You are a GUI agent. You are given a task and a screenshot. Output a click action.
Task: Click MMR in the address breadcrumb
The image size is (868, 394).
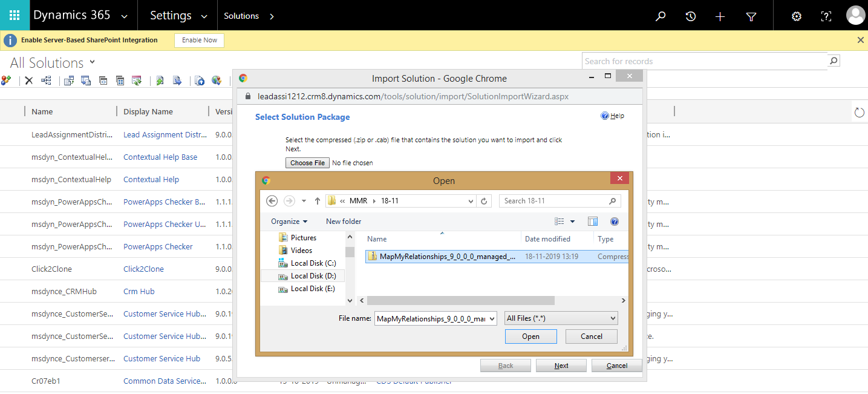359,201
